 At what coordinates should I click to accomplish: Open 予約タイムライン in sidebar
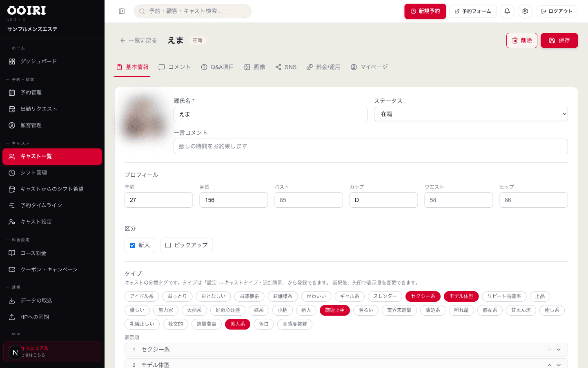(52, 206)
